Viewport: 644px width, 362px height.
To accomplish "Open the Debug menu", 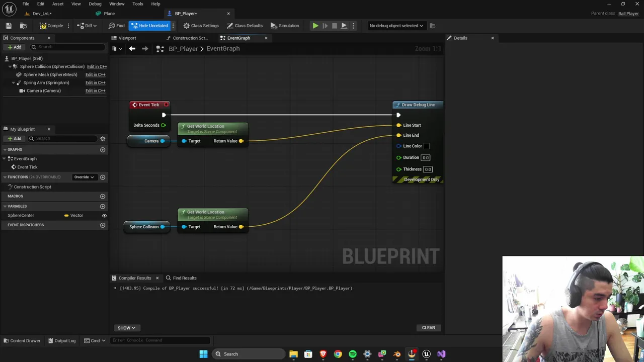I will 95,4.
